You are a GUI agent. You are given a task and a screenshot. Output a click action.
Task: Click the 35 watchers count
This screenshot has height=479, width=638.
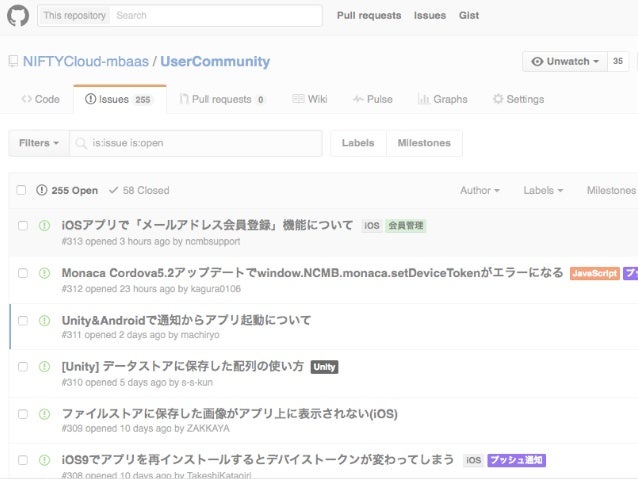(x=618, y=61)
